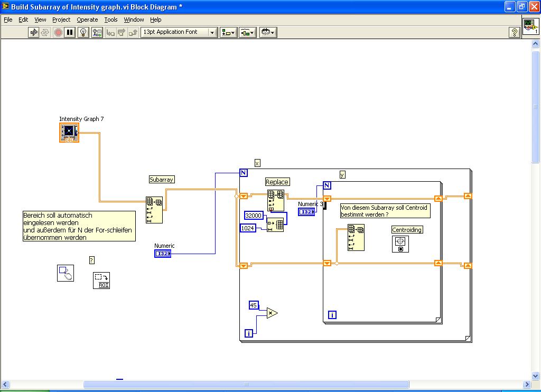
Task: Select the Numeric I32 terminal
Action: coord(163,254)
